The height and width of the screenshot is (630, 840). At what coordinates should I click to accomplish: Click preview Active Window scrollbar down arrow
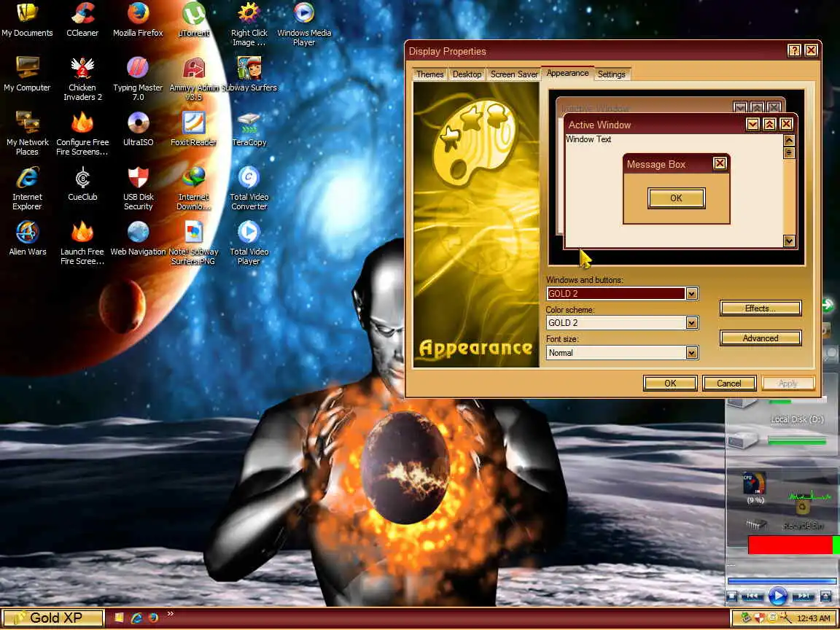(x=788, y=241)
